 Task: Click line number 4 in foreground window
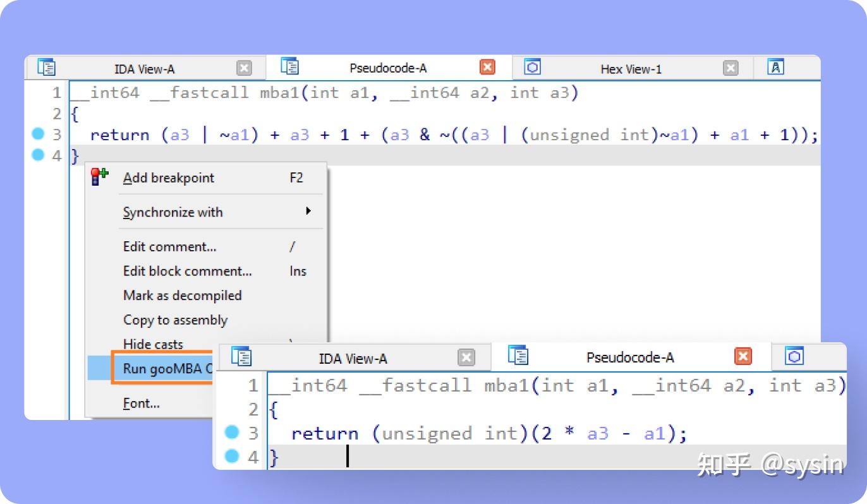point(253,457)
